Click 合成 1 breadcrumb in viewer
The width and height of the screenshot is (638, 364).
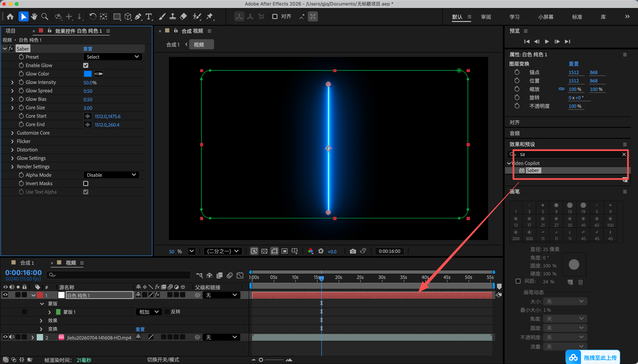pyautogui.click(x=173, y=45)
